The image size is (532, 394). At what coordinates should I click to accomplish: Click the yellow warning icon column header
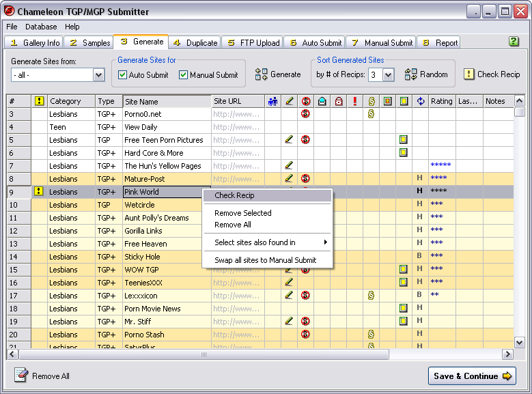(40, 101)
